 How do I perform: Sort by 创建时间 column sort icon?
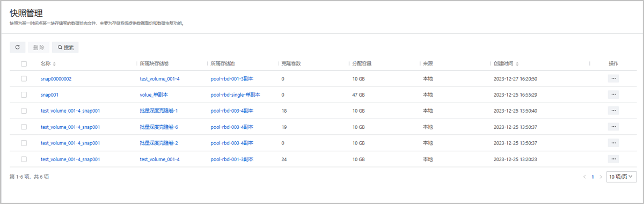[x=517, y=64]
